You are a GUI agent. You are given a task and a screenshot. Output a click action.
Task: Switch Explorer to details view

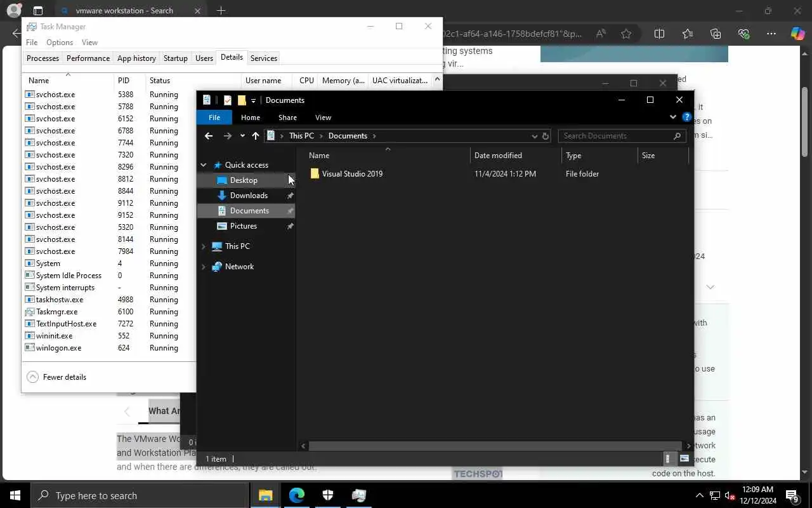[668, 458]
